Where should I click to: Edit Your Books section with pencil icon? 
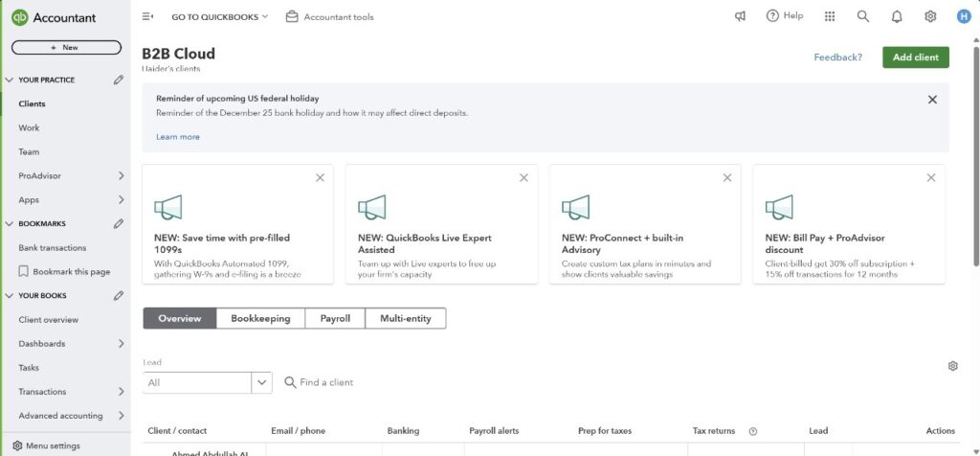click(x=118, y=296)
